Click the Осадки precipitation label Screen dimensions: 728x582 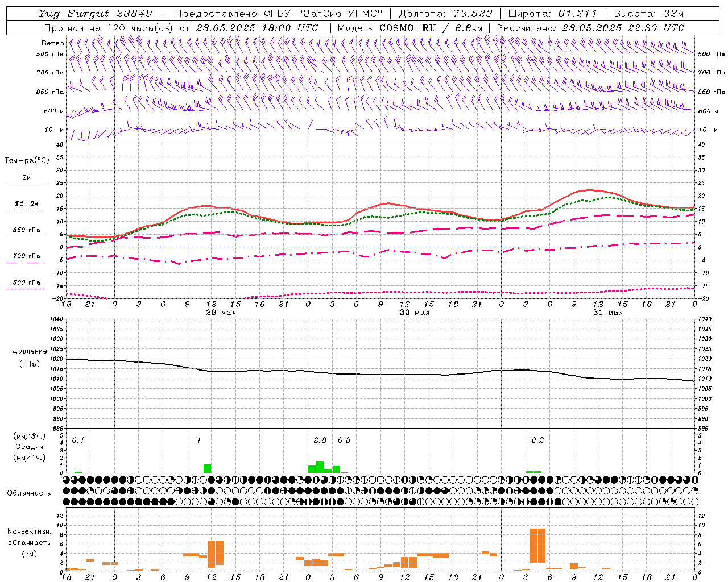click(x=29, y=447)
